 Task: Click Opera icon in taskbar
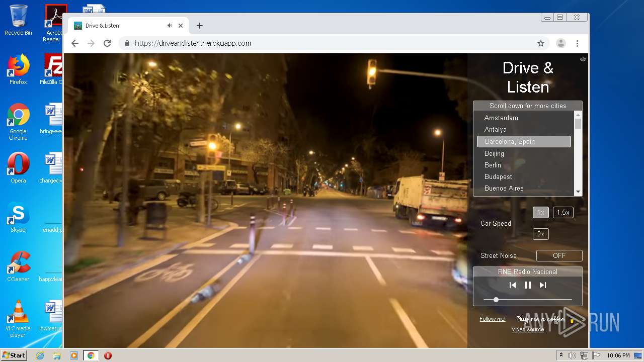pos(108,355)
